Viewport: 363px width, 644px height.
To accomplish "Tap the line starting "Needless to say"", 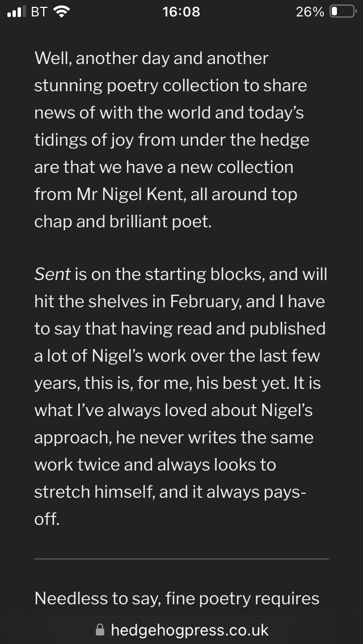I will click(x=176, y=598).
